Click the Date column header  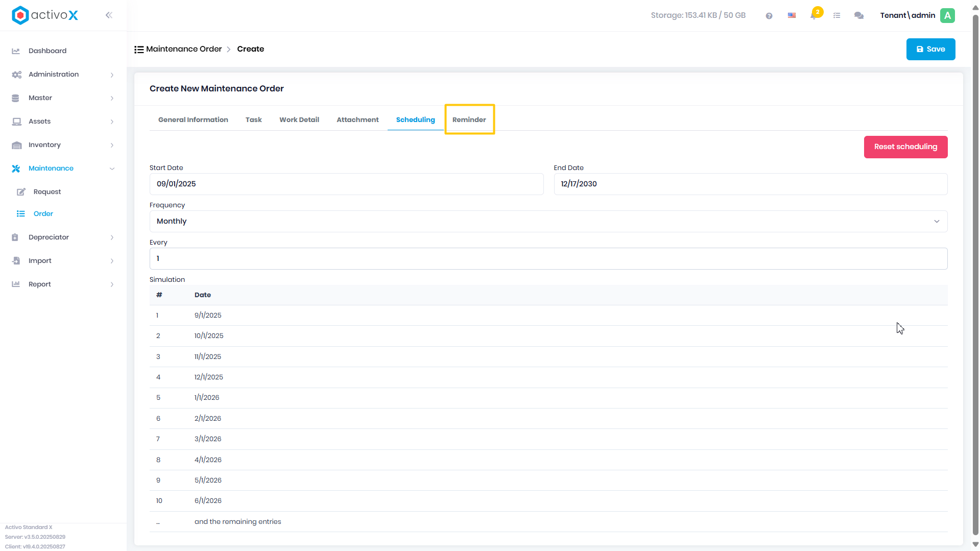click(203, 295)
